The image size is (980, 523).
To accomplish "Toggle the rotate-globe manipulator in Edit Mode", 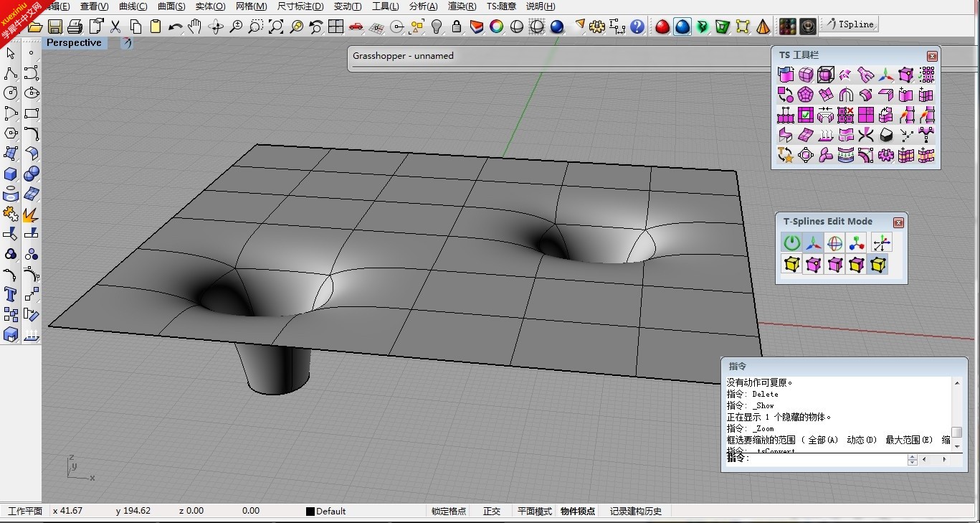I will click(834, 242).
